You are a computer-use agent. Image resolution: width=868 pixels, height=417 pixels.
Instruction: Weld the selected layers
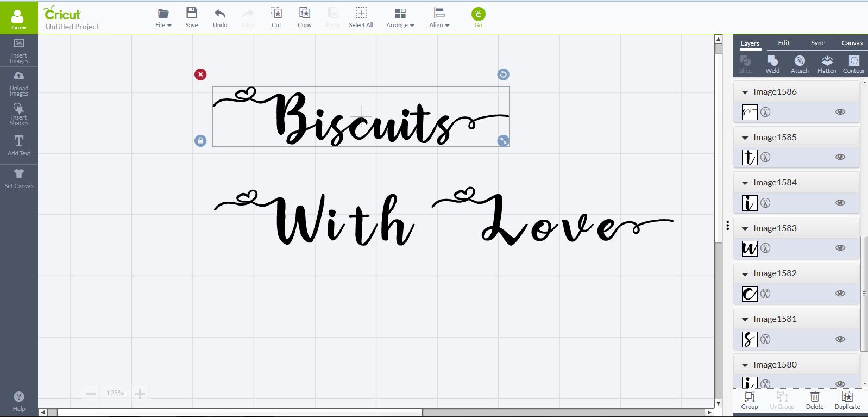772,64
